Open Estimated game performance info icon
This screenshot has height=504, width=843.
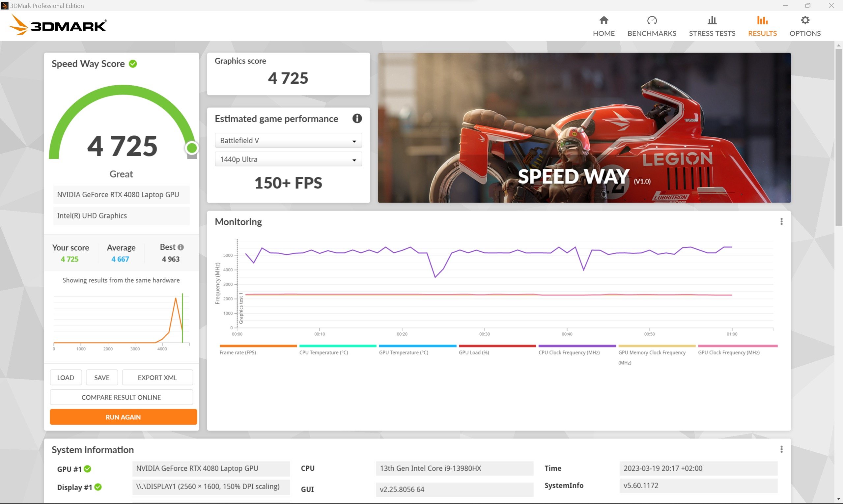click(x=357, y=119)
